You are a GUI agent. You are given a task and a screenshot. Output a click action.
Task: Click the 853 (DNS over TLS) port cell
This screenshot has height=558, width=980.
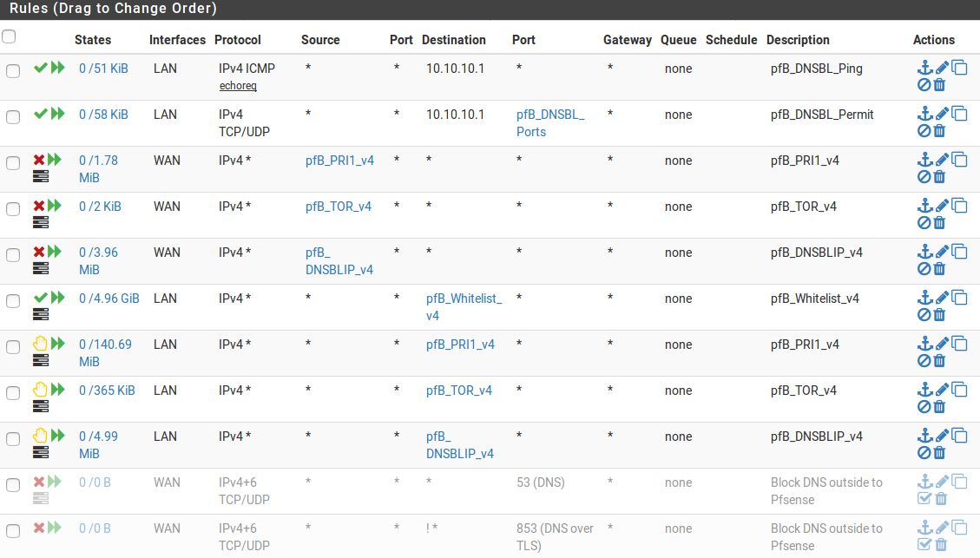coord(555,537)
